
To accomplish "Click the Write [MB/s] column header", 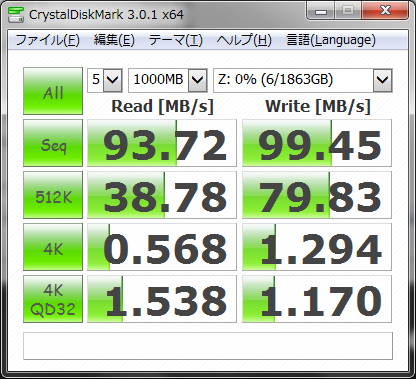I will [x=318, y=107].
